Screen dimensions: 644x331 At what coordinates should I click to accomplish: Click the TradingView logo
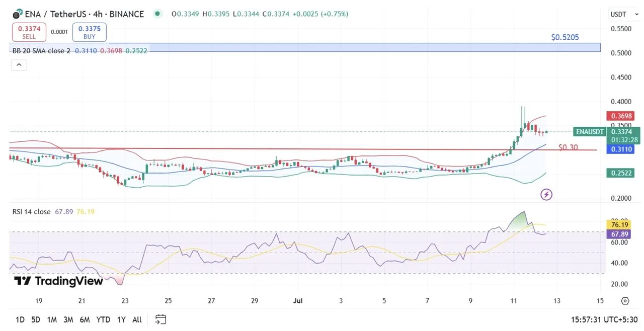tap(58, 281)
